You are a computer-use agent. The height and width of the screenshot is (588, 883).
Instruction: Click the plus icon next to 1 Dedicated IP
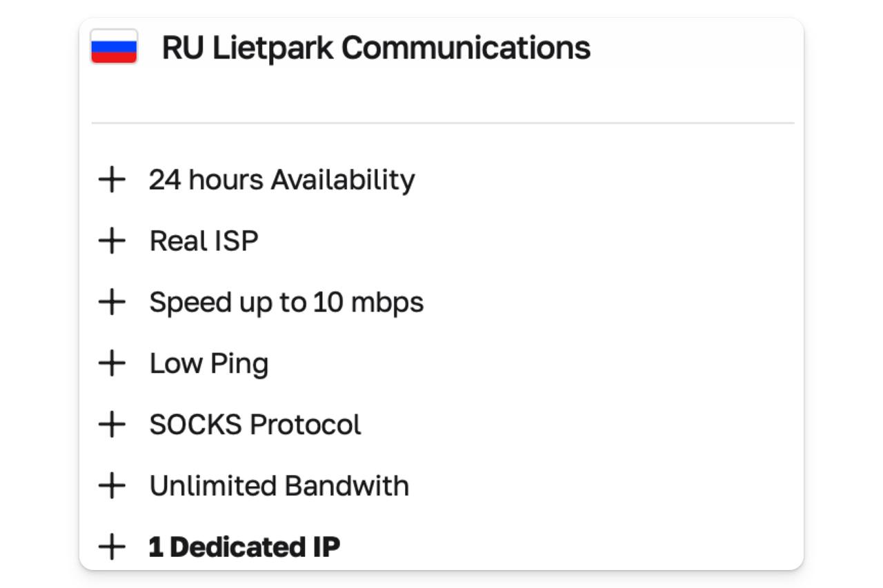112,547
